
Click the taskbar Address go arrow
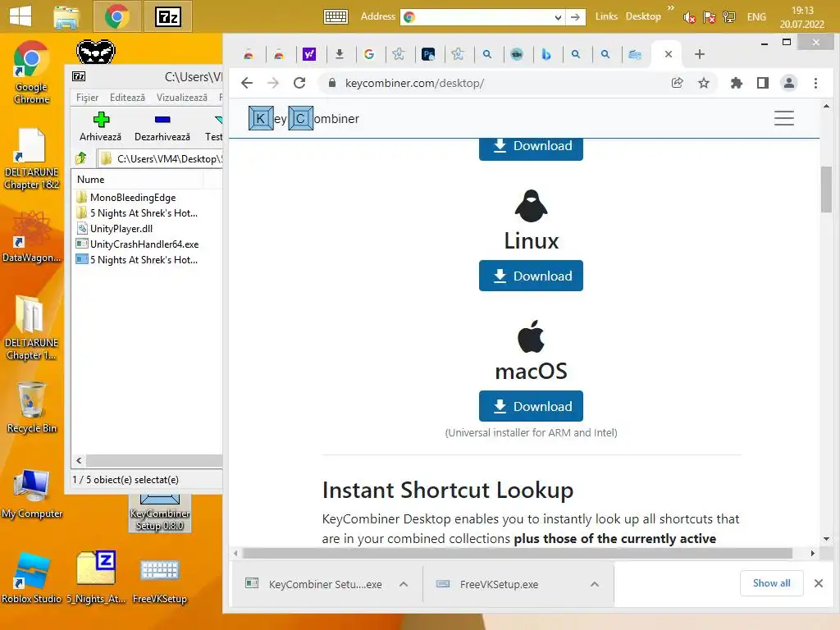tap(575, 17)
